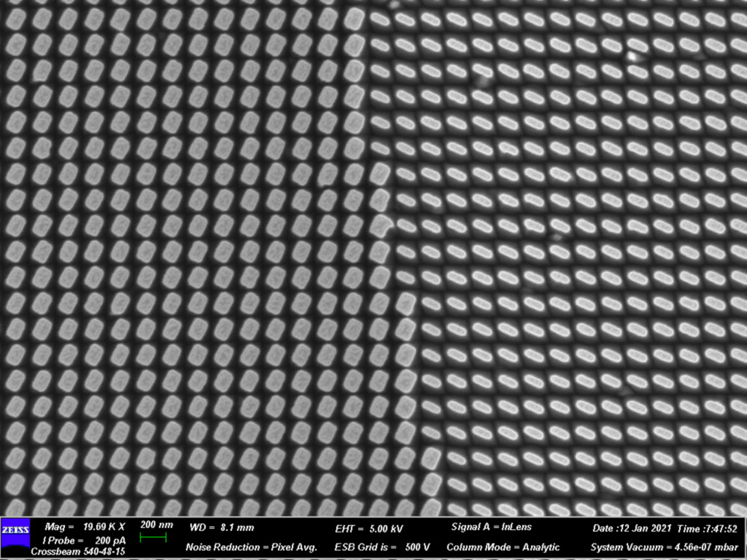Screen dimensions: 747x560
Task: Click the 'Signal A = InLens' label
Action: 492,527
